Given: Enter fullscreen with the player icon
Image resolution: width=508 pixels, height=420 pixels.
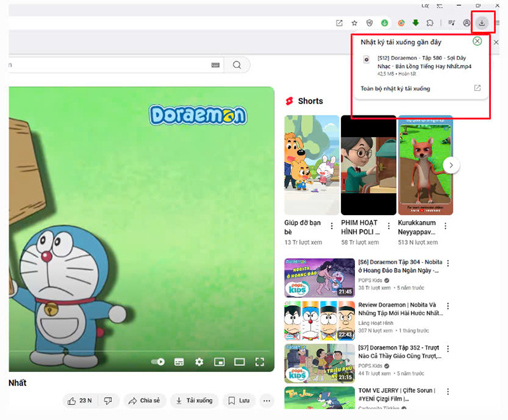Looking at the screenshot, I should [260, 362].
